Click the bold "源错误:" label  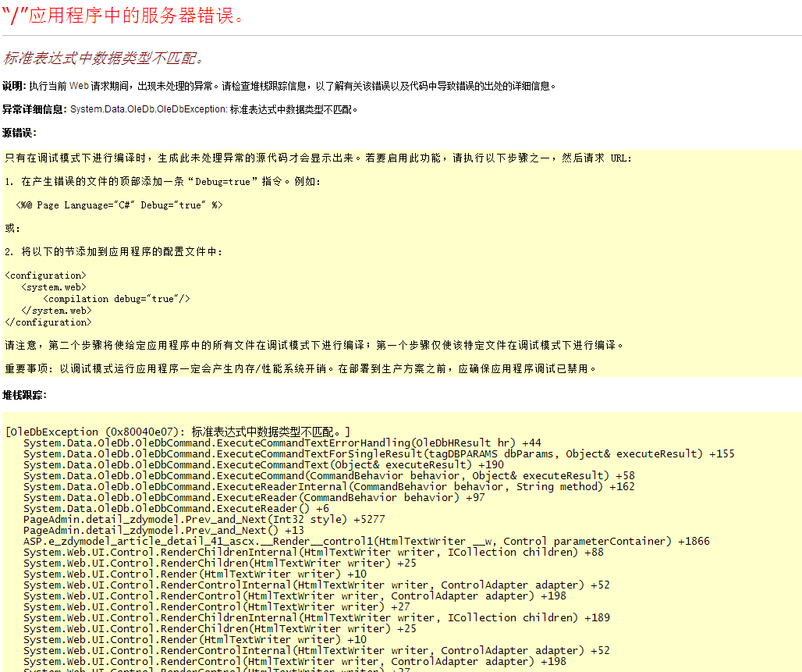coord(20,133)
